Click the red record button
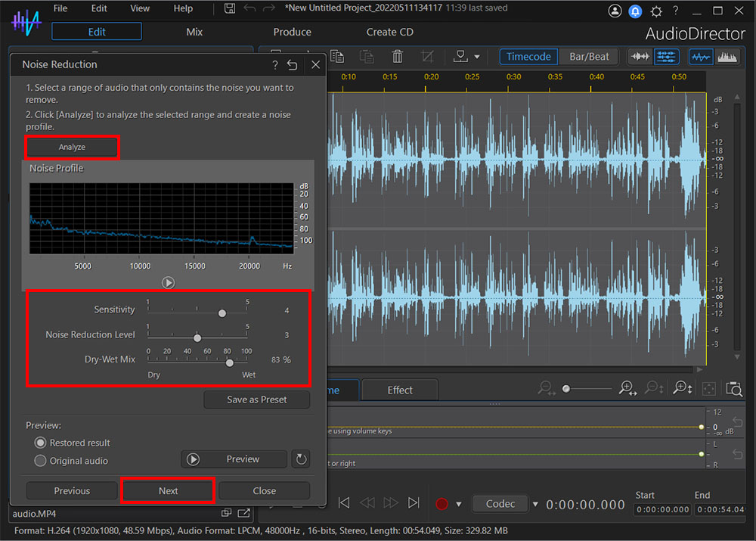Viewport: 756px width, 541px height. tap(442, 503)
